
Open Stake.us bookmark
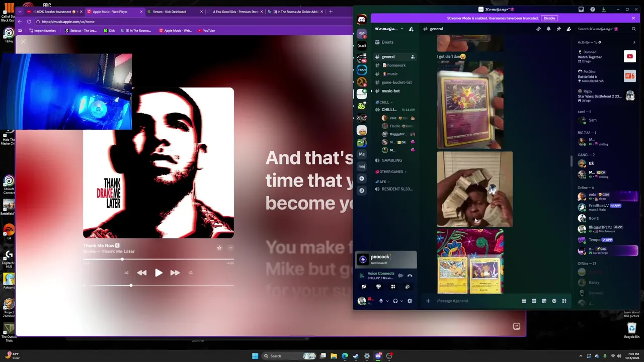point(80,31)
